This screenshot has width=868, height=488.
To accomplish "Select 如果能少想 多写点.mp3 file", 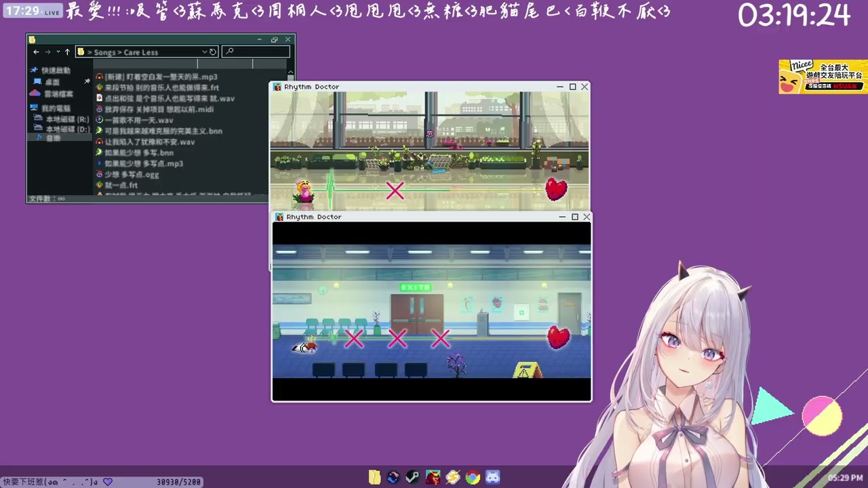I will tap(144, 164).
